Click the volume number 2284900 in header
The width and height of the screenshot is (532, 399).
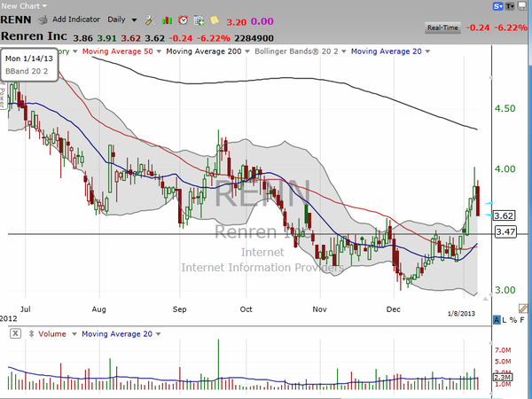254,38
